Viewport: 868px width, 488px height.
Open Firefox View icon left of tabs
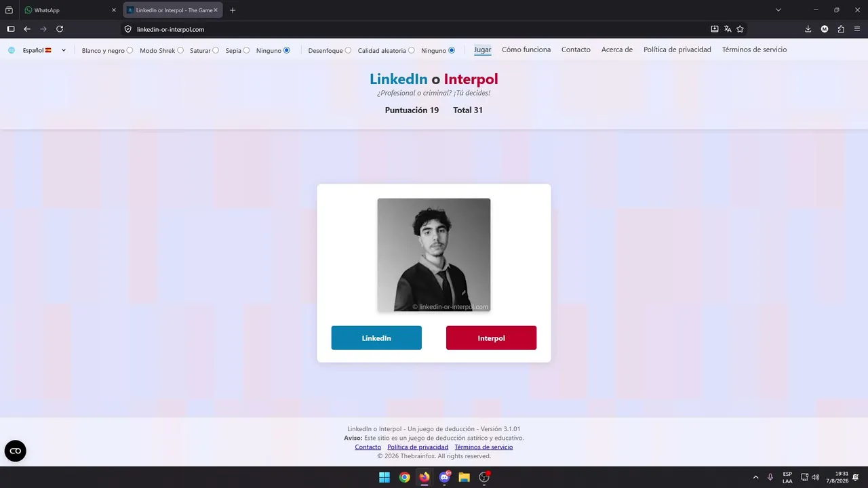[9, 10]
